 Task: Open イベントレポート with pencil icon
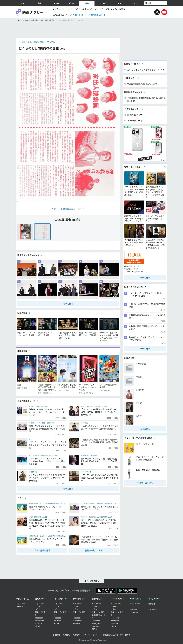coord(78,15)
